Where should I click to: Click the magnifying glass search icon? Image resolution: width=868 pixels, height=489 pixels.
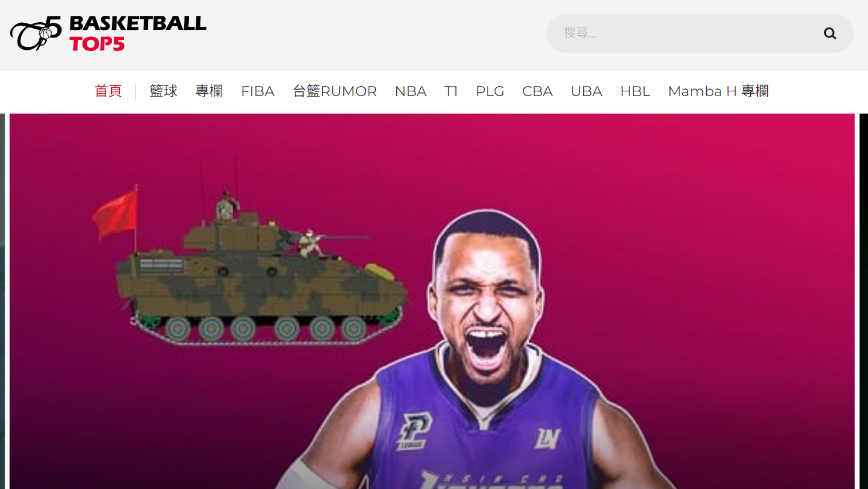[829, 33]
